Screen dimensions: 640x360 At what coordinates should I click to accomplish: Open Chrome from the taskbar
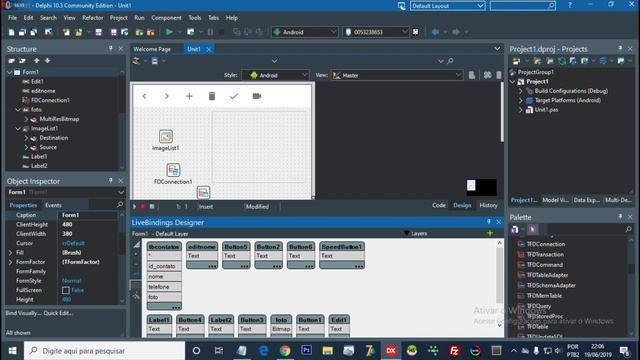pyautogui.click(x=285, y=351)
